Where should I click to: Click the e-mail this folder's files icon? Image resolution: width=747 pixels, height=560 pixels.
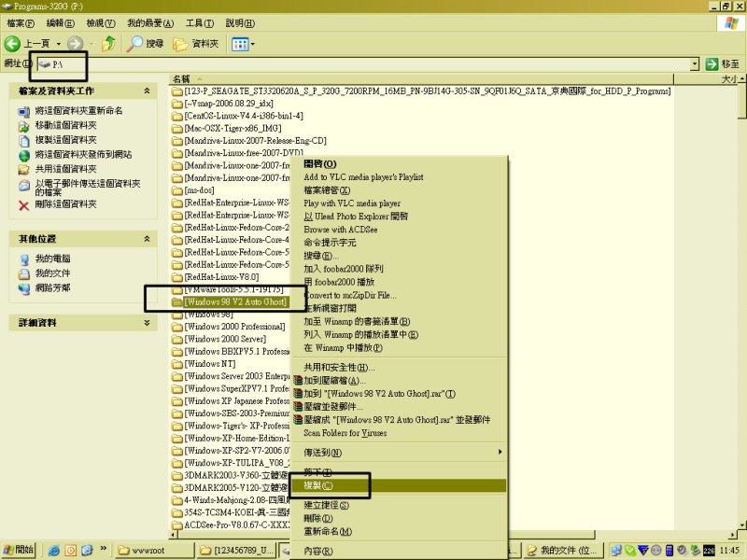24,185
